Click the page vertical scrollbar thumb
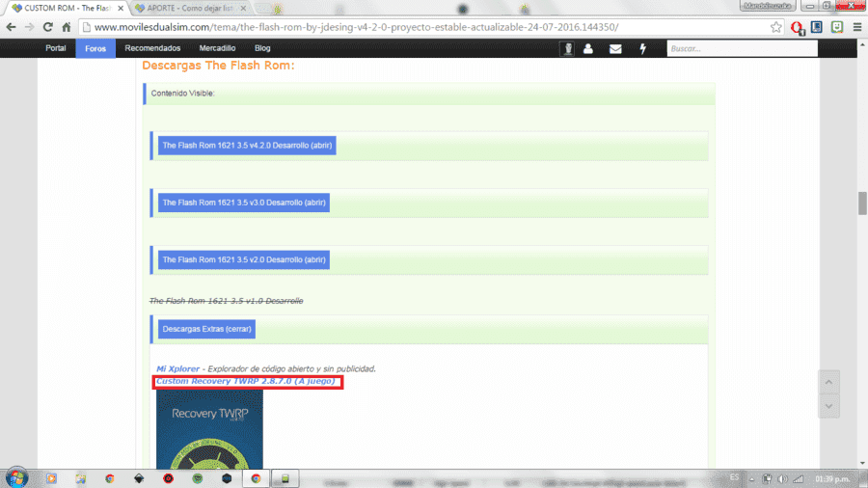The width and height of the screenshot is (868, 488). coord(862,203)
